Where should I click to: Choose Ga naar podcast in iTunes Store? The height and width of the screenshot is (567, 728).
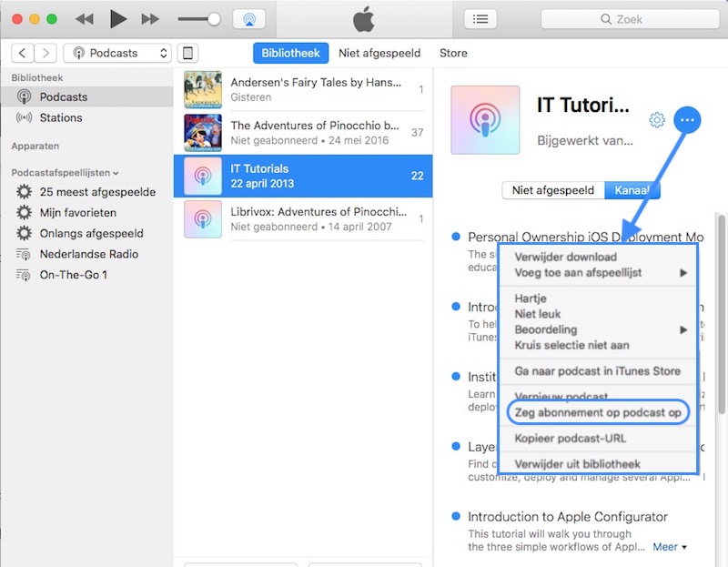click(x=598, y=371)
